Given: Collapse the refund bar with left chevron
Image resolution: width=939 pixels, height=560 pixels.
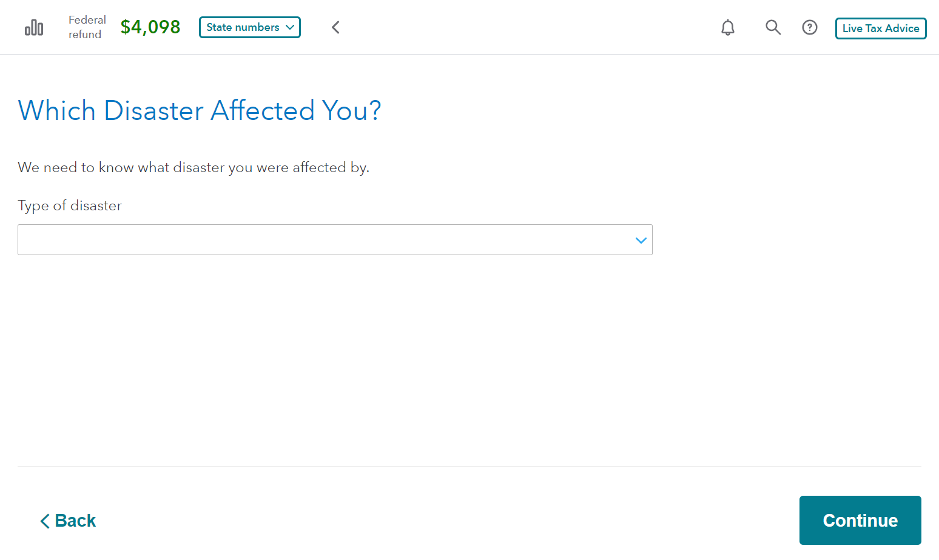Looking at the screenshot, I should click(x=335, y=27).
